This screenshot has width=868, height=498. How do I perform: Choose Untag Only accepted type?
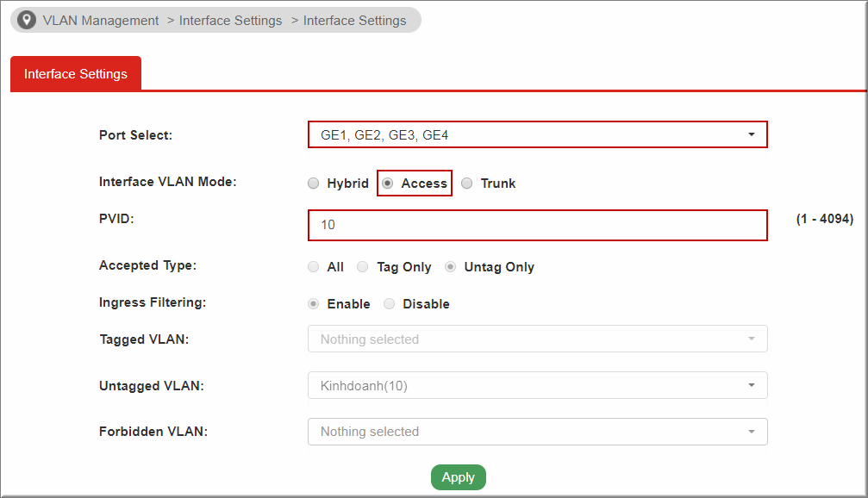pyautogui.click(x=451, y=267)
